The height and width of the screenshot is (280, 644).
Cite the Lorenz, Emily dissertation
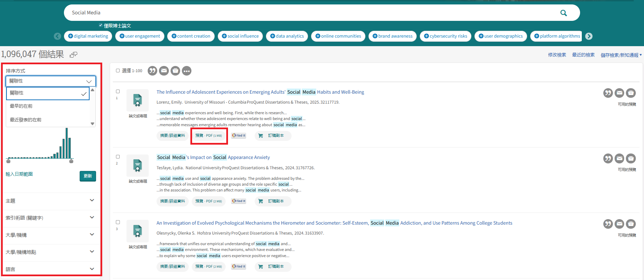click(x=608, y=93)
